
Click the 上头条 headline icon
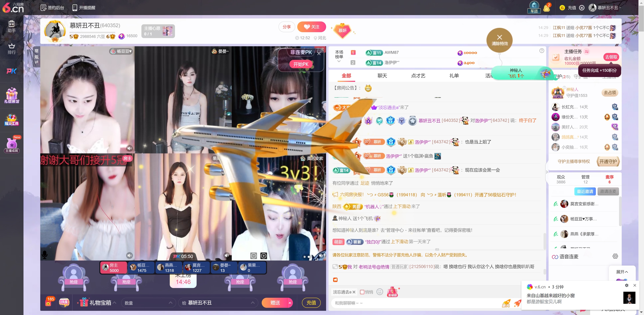64,302
